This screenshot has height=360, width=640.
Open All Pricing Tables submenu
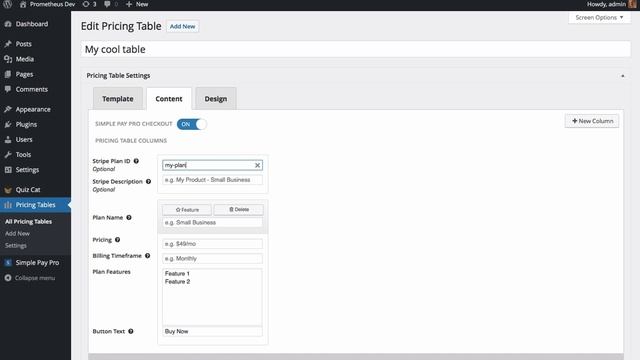pyautogui.click(x=29, y=222)
